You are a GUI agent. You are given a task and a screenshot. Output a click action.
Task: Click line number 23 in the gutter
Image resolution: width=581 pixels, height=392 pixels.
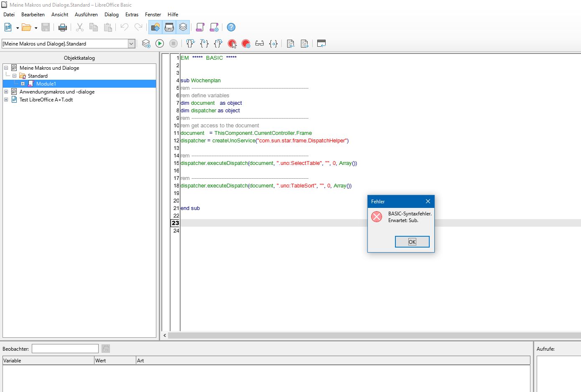click(x=176, y=223)
